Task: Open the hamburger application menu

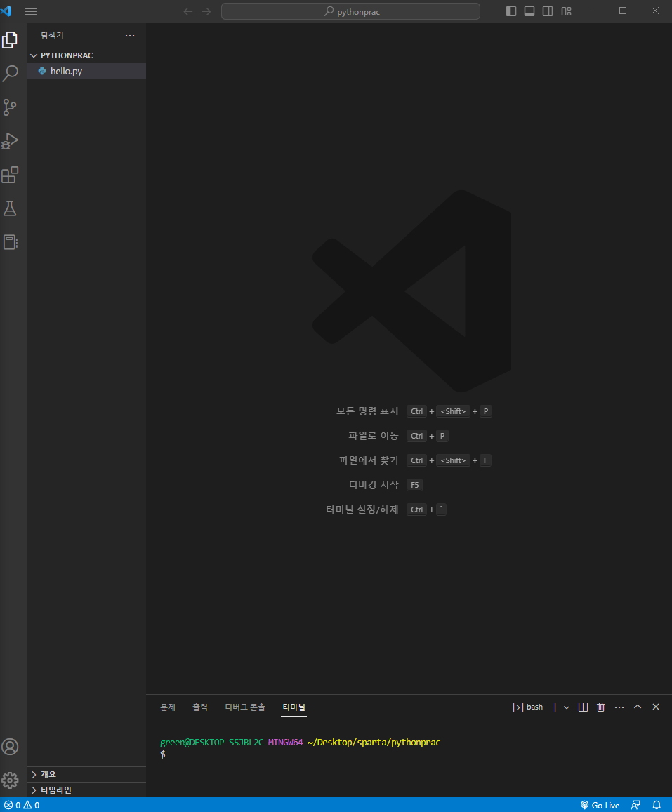Action: click(x=31, y=11)
